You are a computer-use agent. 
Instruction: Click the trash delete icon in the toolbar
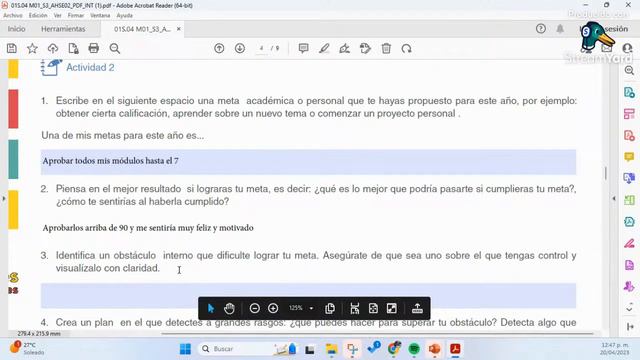tap(386, 49)
